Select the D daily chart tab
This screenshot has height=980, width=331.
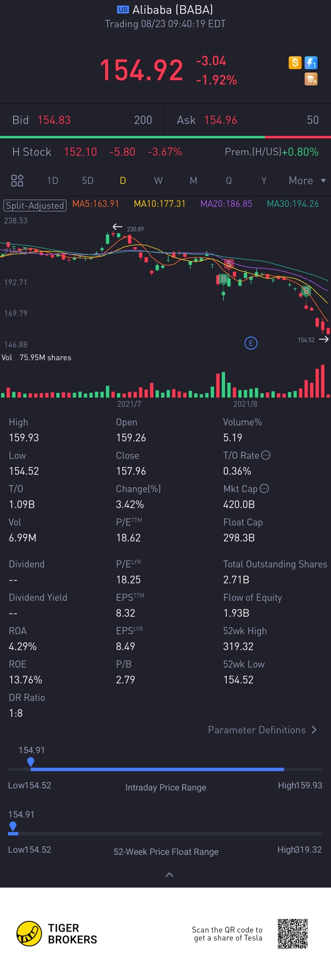tap(123, 180)
